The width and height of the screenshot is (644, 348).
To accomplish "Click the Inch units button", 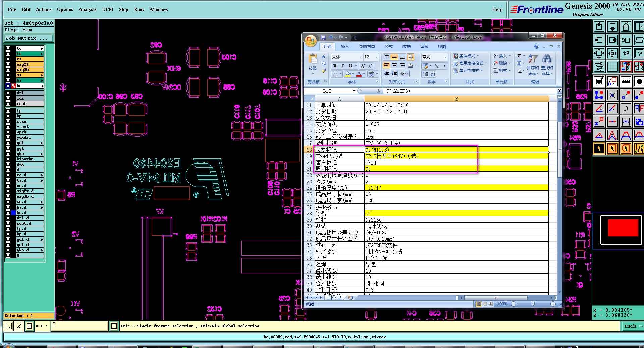I will (x=632, y=326).
